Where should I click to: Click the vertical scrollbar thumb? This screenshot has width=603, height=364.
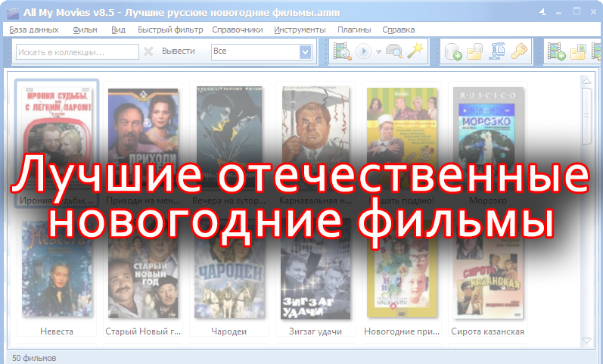(586, 116)
